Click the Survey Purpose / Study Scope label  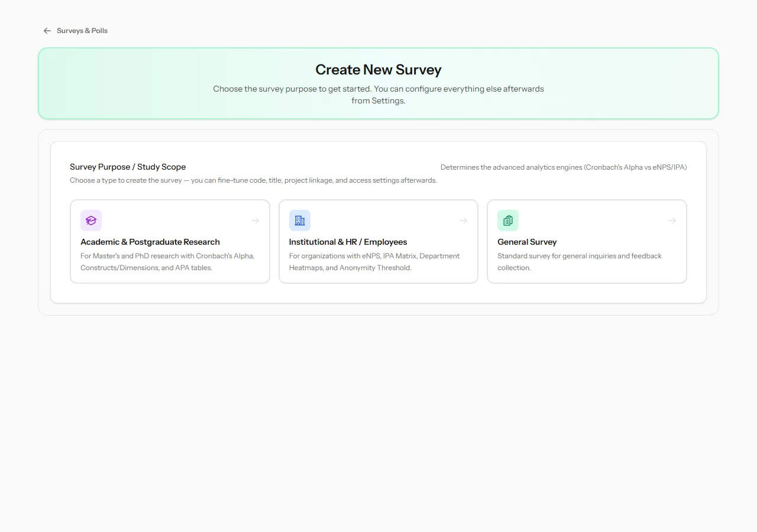click(128, 167)
